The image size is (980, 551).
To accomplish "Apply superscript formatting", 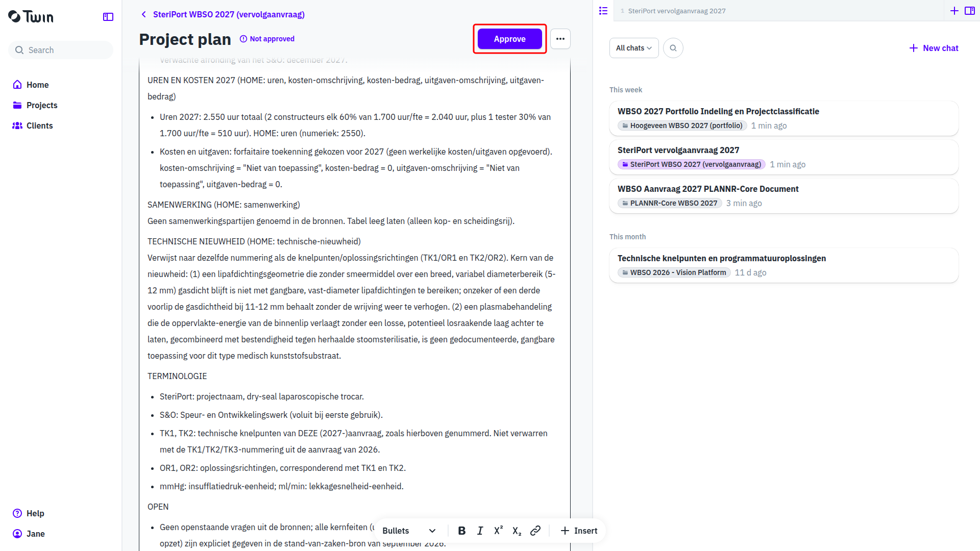I will (499, 531).
